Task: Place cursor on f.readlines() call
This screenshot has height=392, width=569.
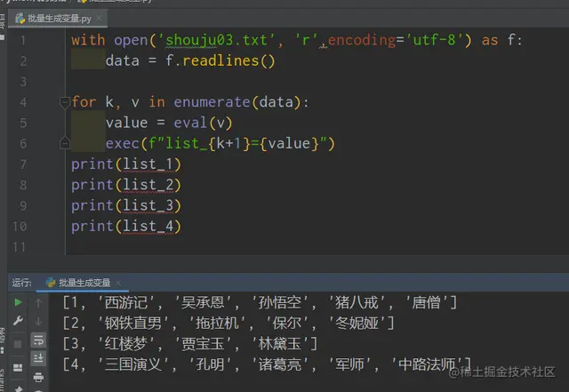Action: click(x=220, y=60)
